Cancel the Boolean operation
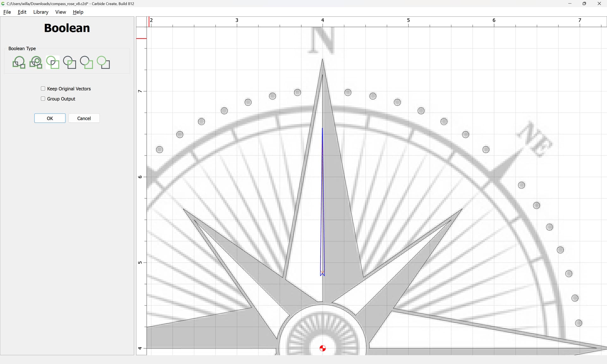 coord(84,118)
